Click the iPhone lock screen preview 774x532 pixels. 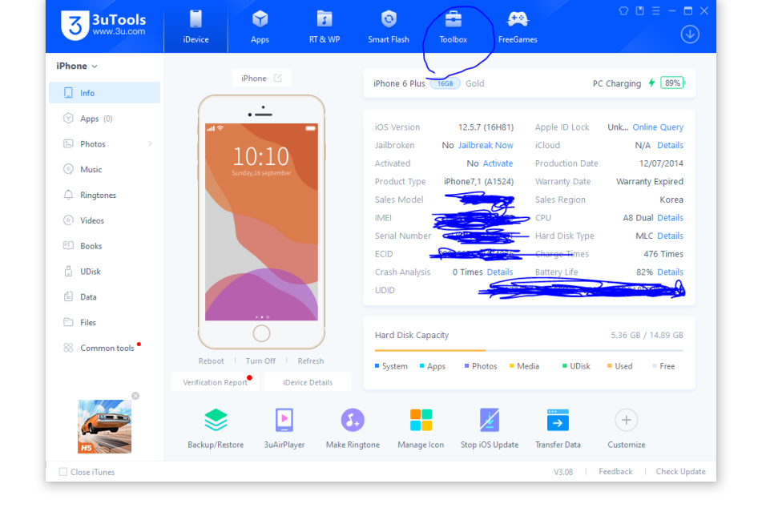[262, 222]
